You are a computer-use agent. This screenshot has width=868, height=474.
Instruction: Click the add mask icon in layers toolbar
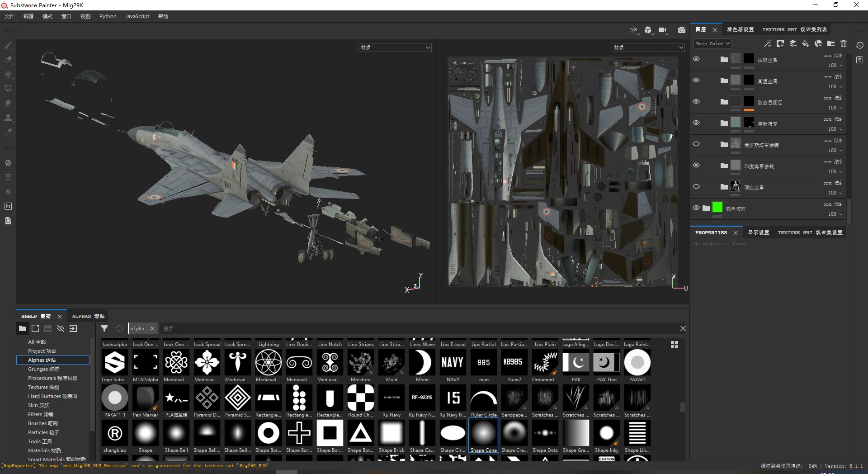coord(780,43)
